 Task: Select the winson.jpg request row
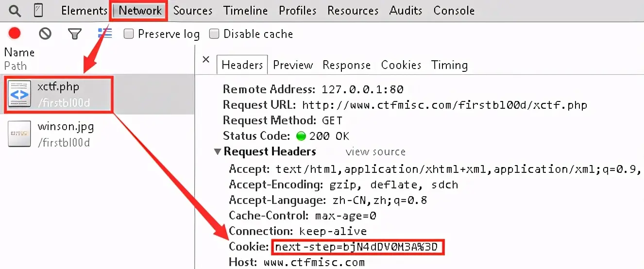tap(97, 134)
